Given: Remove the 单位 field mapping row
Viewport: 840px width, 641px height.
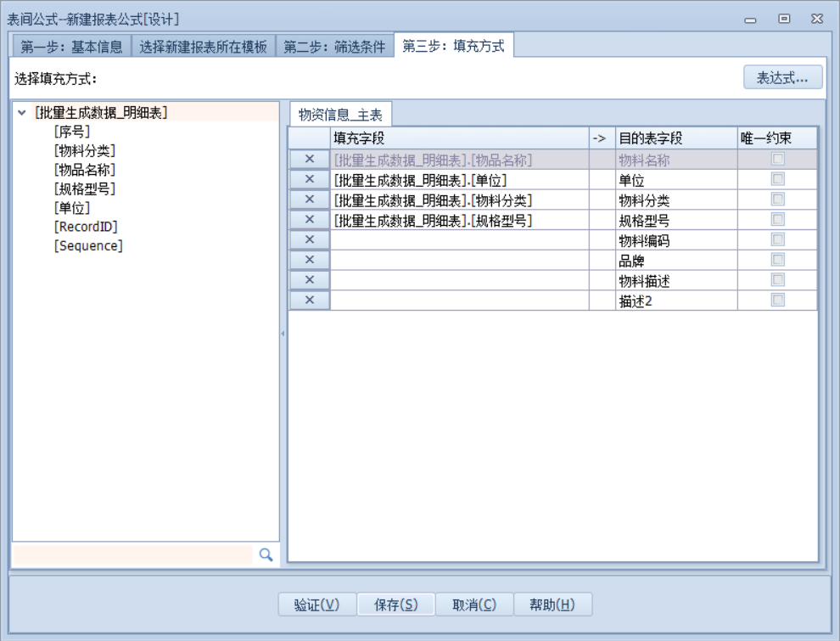Looking at the screenshot, I should [310, 179].
